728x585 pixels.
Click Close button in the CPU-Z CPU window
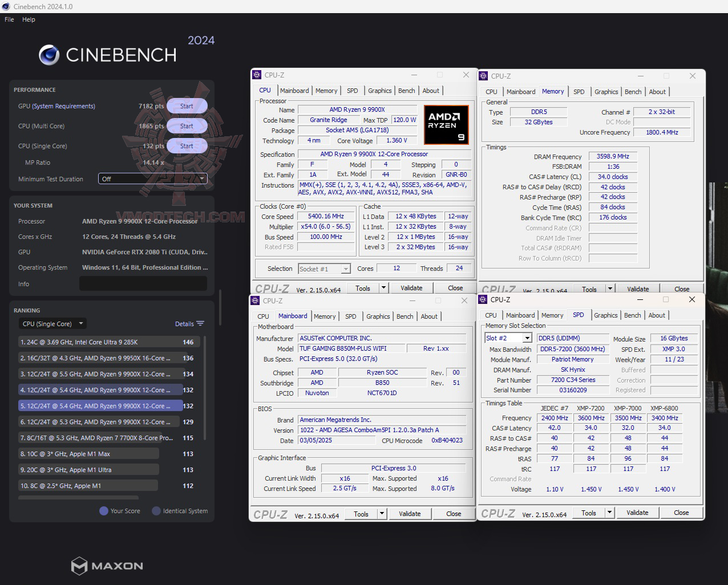click(x=455, y=288)
